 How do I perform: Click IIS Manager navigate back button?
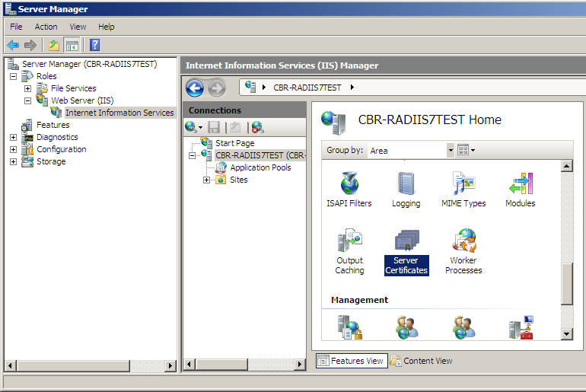click(x=195, y=88)
